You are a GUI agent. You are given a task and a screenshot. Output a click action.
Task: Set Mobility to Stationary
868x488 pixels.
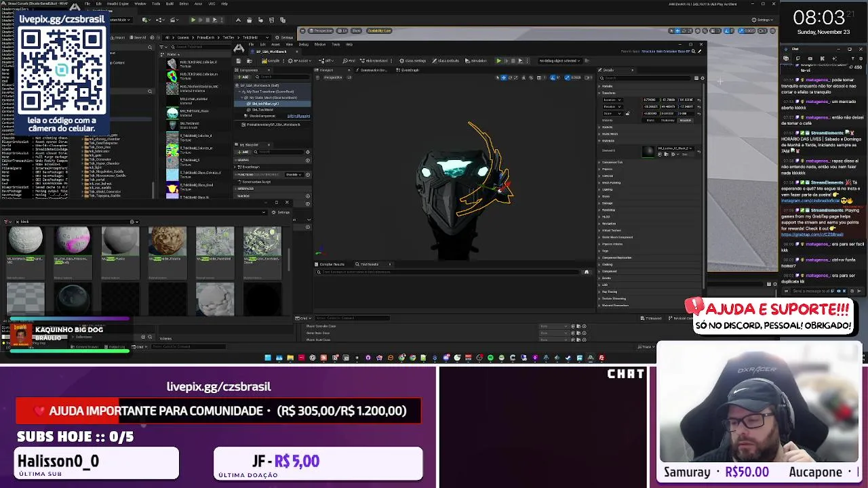667,121
